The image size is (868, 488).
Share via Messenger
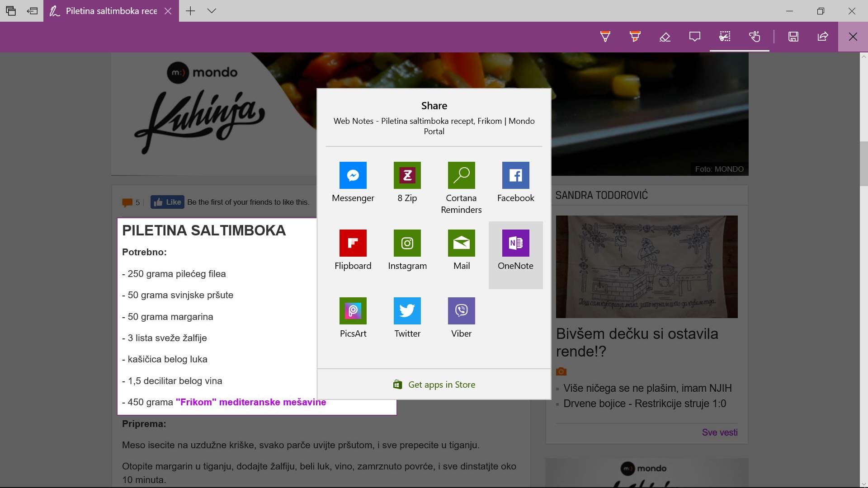click(x=353, y=175)
